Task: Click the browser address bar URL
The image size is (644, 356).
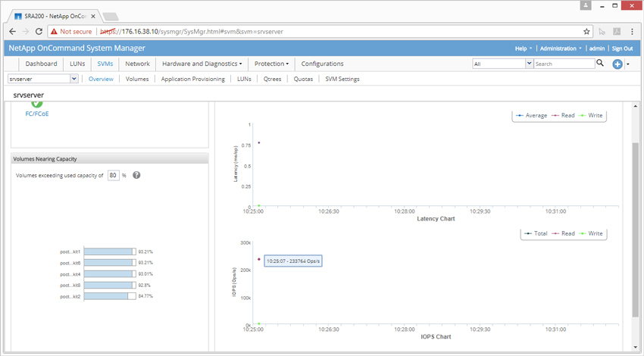Action: click(x=192, y=32)
